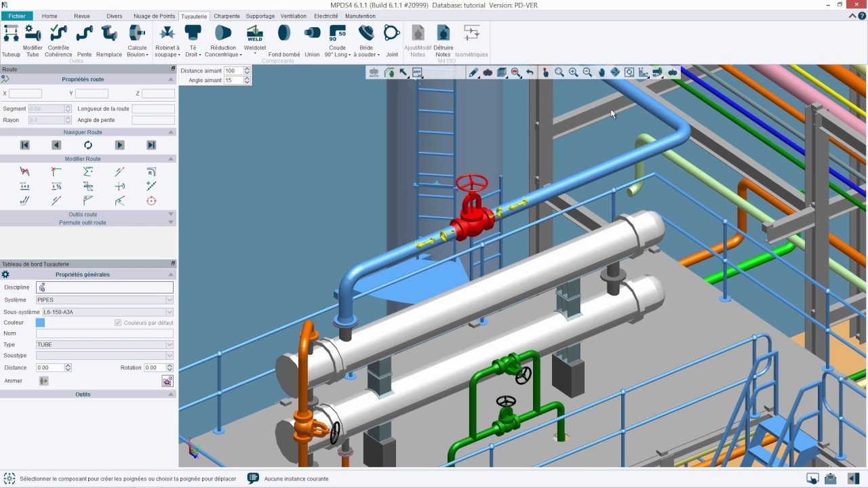Click the undo arrow in viewport toolbar
Image resolution: width=868 pixels, height=488 pixels.
point(530,73)
